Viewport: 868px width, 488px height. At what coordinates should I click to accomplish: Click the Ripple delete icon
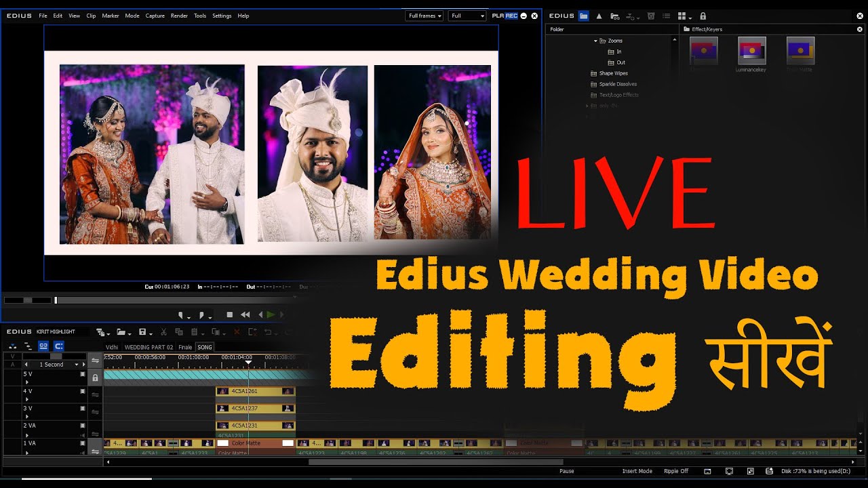click(x=252, y=332)
